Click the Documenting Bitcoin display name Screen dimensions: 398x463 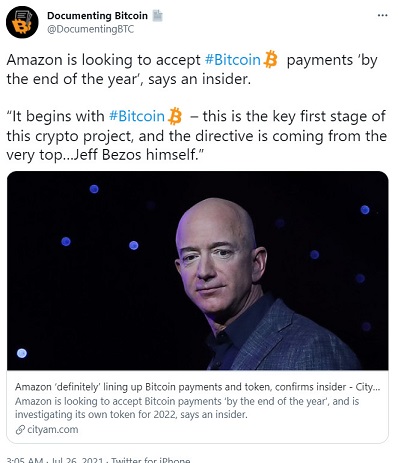97,16
